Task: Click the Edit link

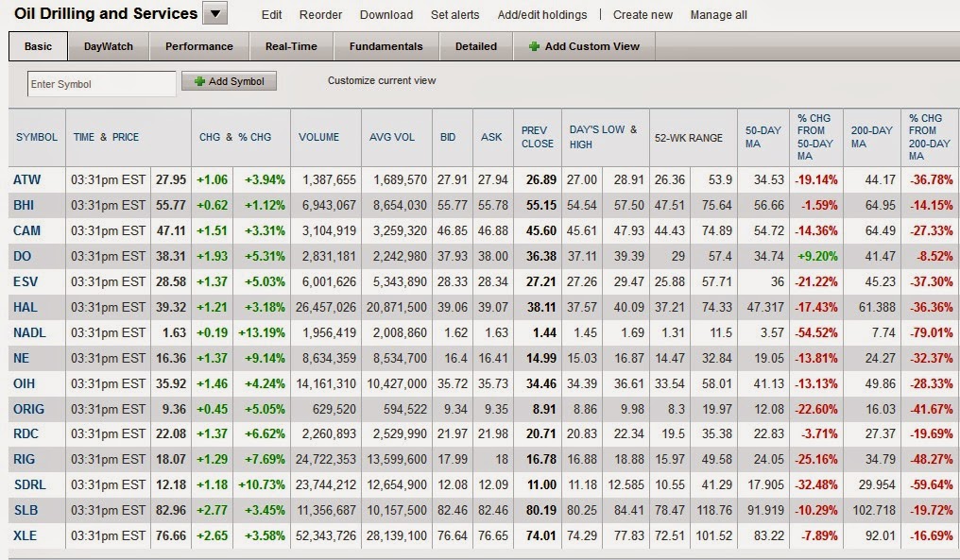Action: click(272, 15)
